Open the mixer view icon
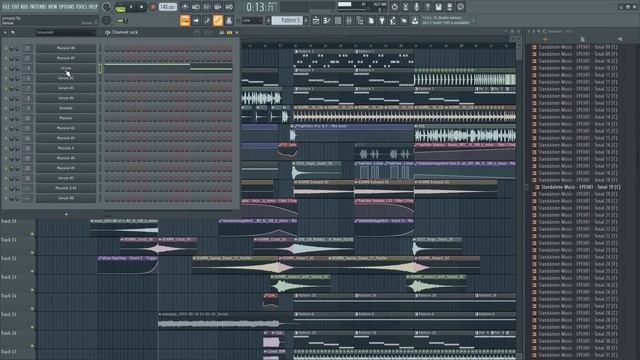 tap(349, 20)
